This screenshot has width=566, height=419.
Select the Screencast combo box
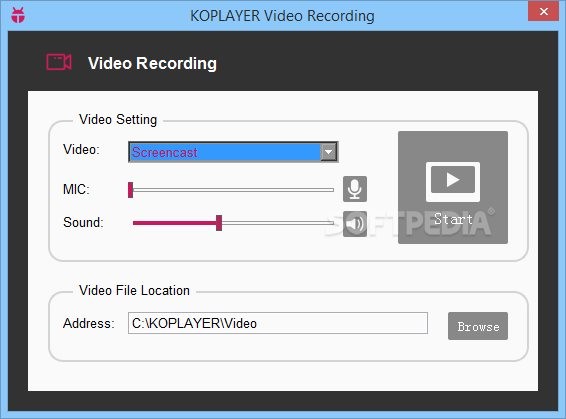click(233, 152)
